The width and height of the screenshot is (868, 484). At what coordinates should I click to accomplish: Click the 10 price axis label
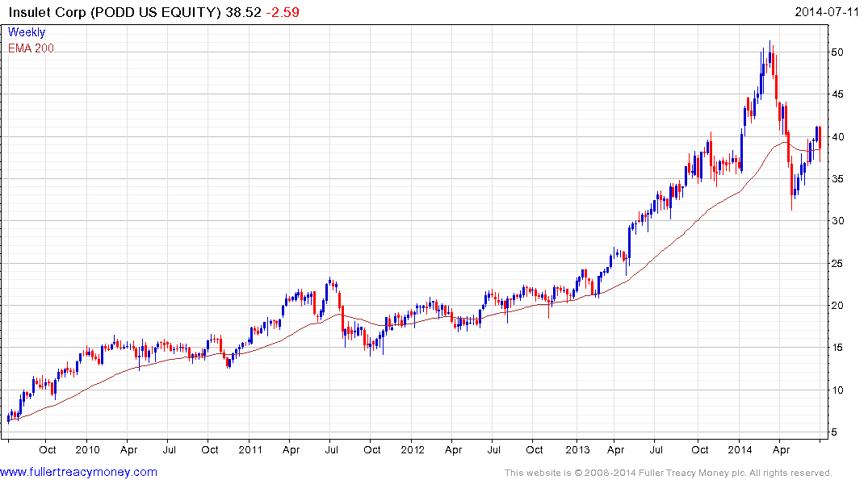click(837, 390)
